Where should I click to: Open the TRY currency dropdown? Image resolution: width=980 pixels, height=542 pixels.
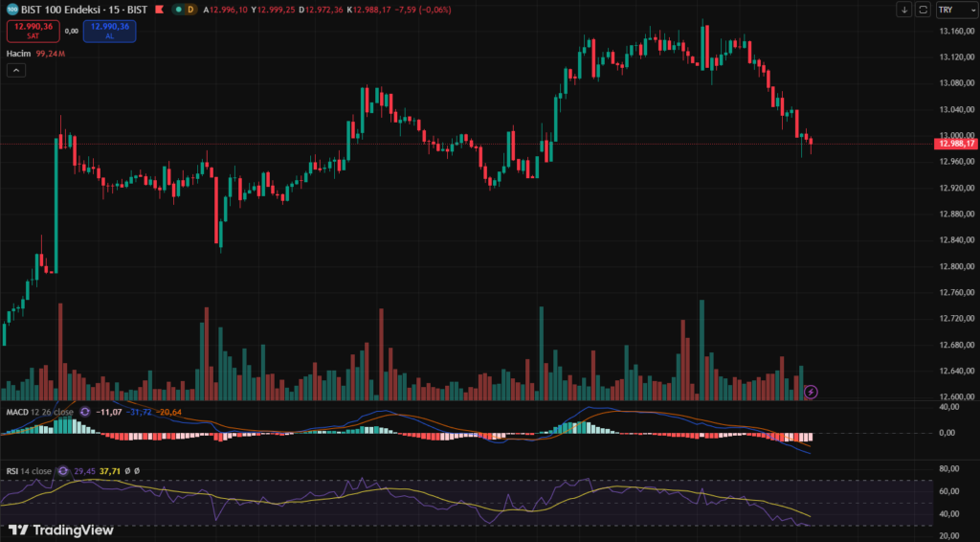[951, 10]
